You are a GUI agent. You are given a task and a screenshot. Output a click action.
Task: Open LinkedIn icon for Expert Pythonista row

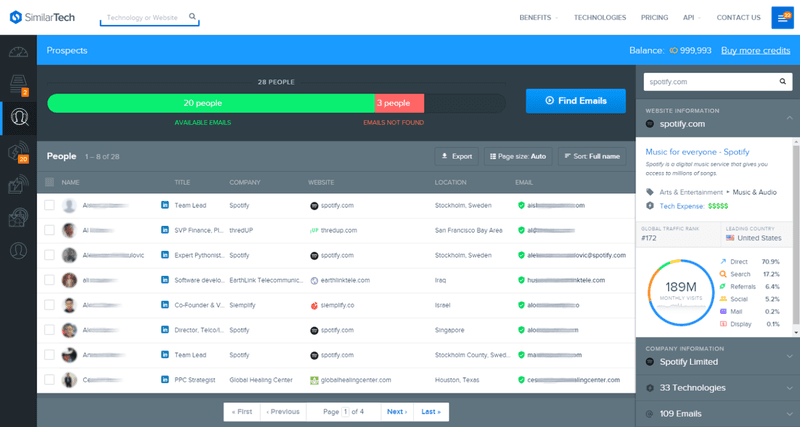(x=165, y=255)
